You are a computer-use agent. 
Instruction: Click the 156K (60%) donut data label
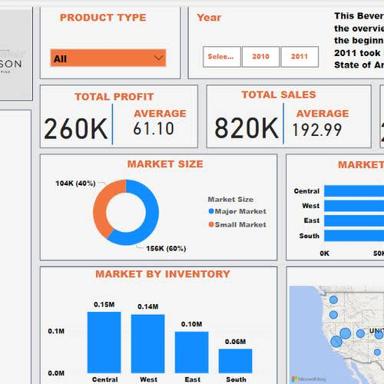tap(166, 248)
